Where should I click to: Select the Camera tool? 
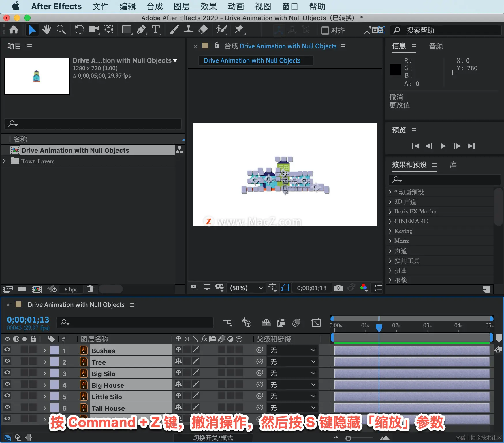coord(94,30)
